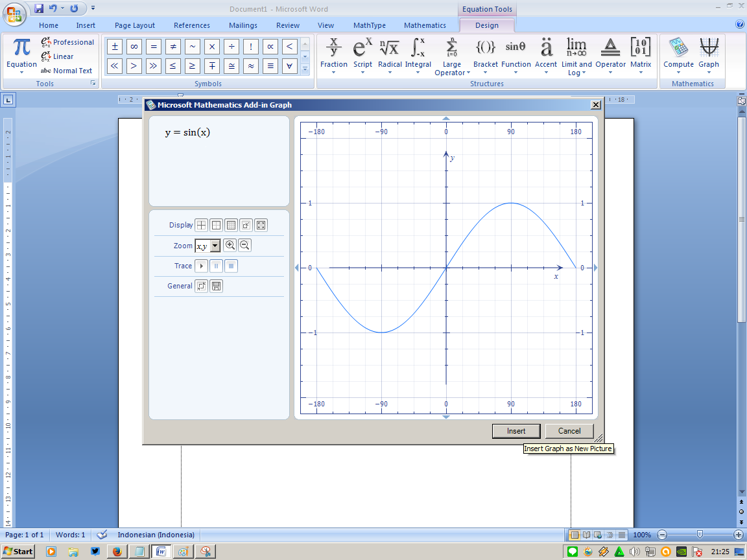Click the Office button
Screen dimensions: 747x560
click(14, 14)
